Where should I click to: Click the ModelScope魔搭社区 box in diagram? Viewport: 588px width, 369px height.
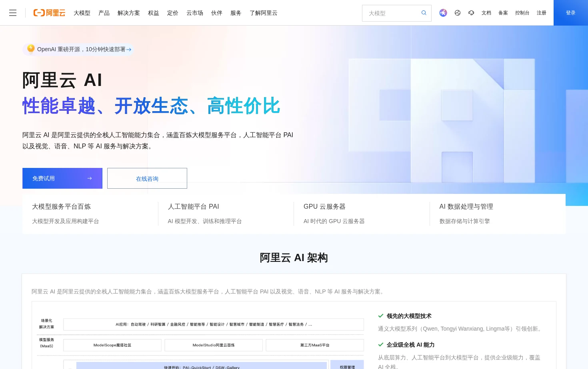[112, 345]
